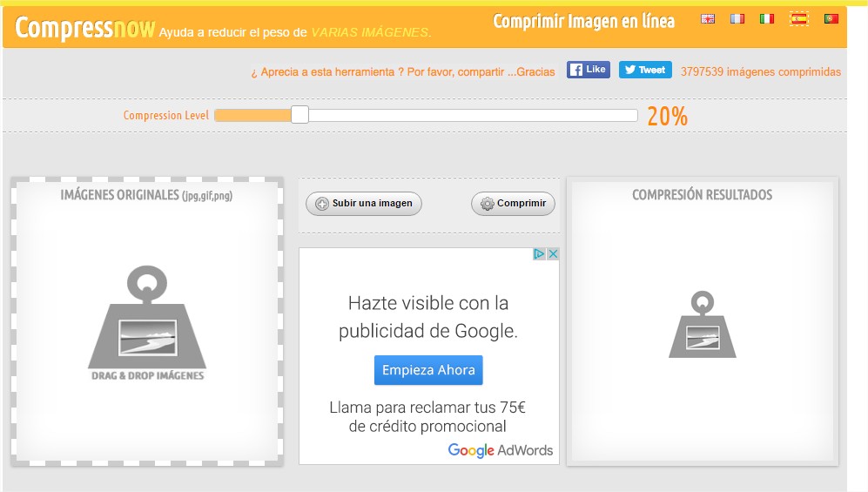
Task: Click the "Empieza Ahora" ad button
Action: pyautogui.click(x=428, y=370)
